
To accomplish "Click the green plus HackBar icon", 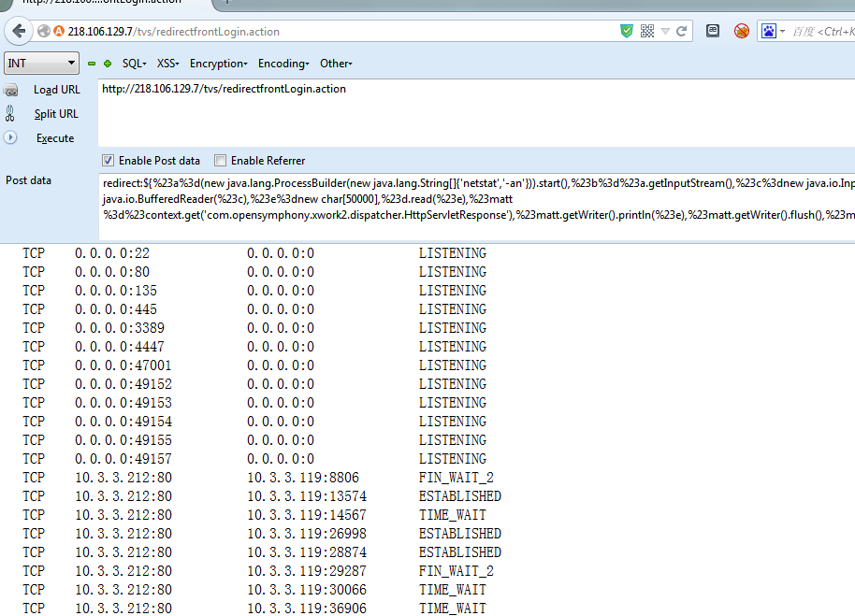I will point(108,64).
